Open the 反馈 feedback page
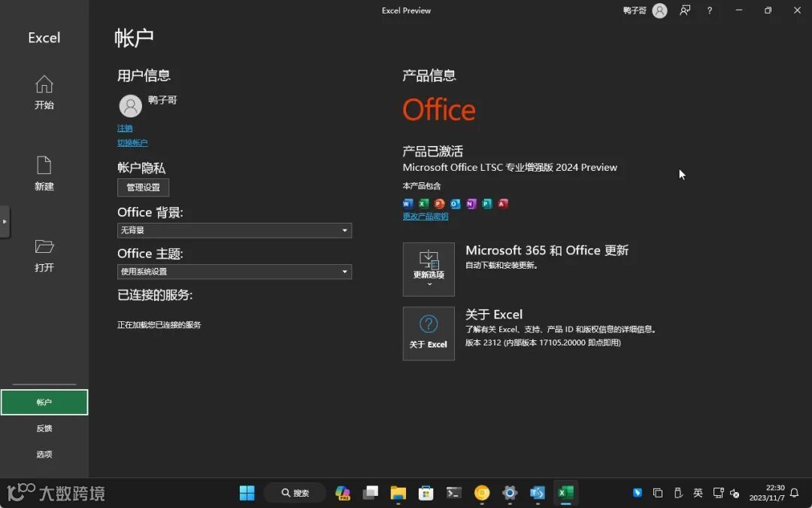 point(44,428)
